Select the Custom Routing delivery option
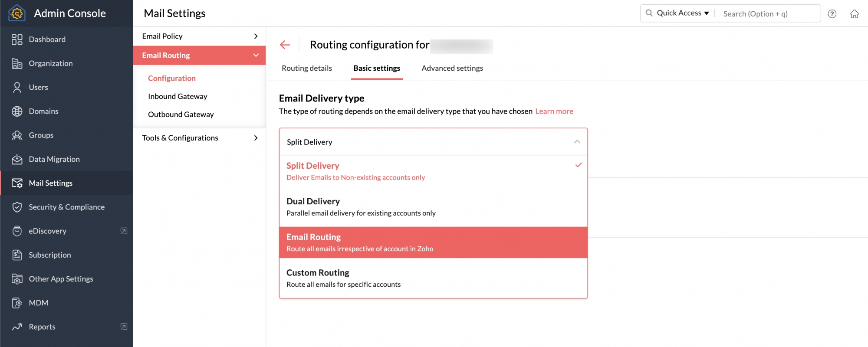Viewport: 868px width, 347px height. pyautogui.click(x=433, y=278)
